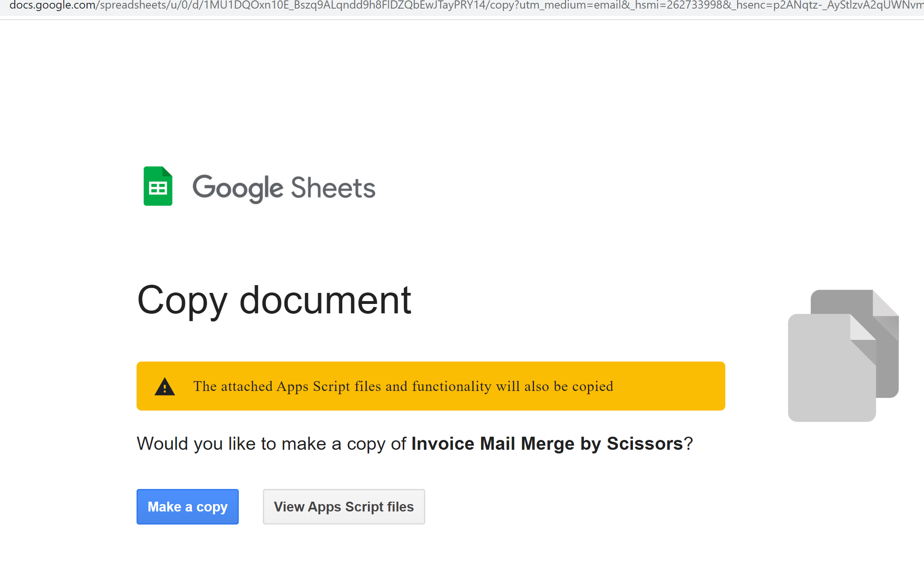Click the browser address bar URL
This screenshot has width=924, height=576.
coord(462,5)
